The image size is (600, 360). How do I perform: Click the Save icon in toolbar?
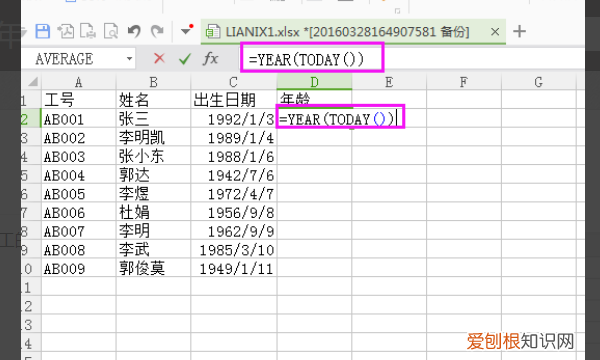[x=42, y=31]
